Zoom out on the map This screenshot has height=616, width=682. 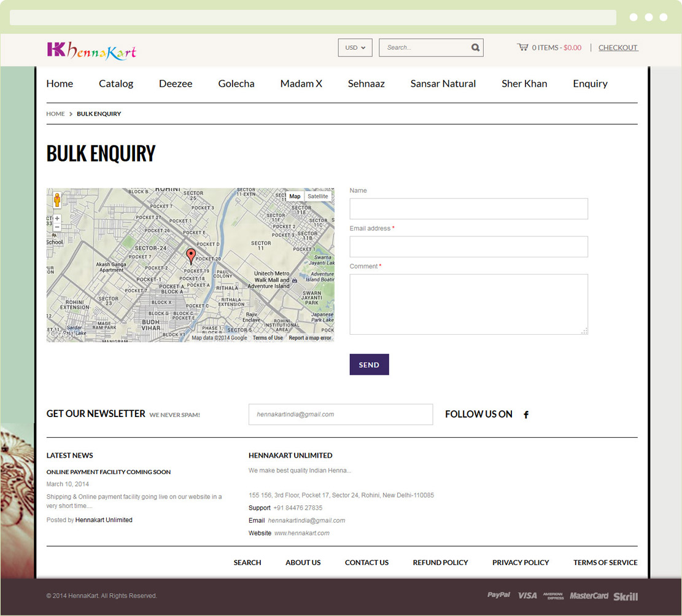point(57,227)
